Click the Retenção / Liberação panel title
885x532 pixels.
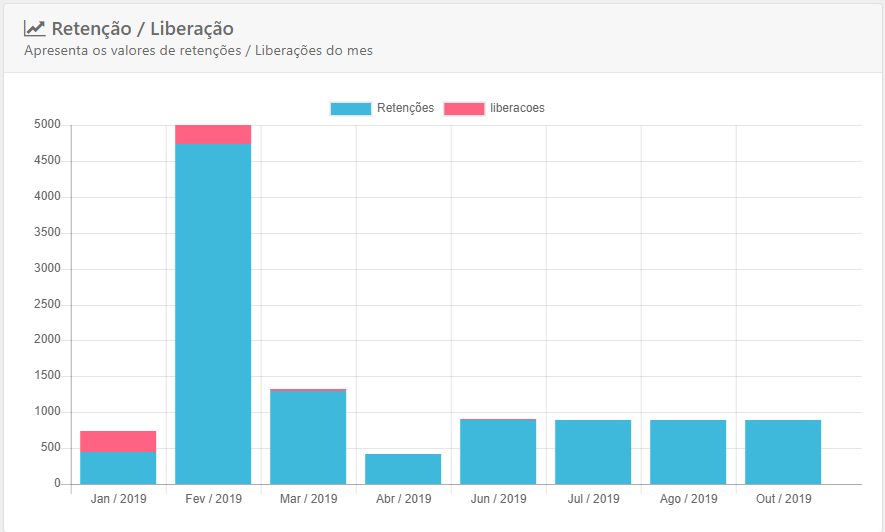142,29
